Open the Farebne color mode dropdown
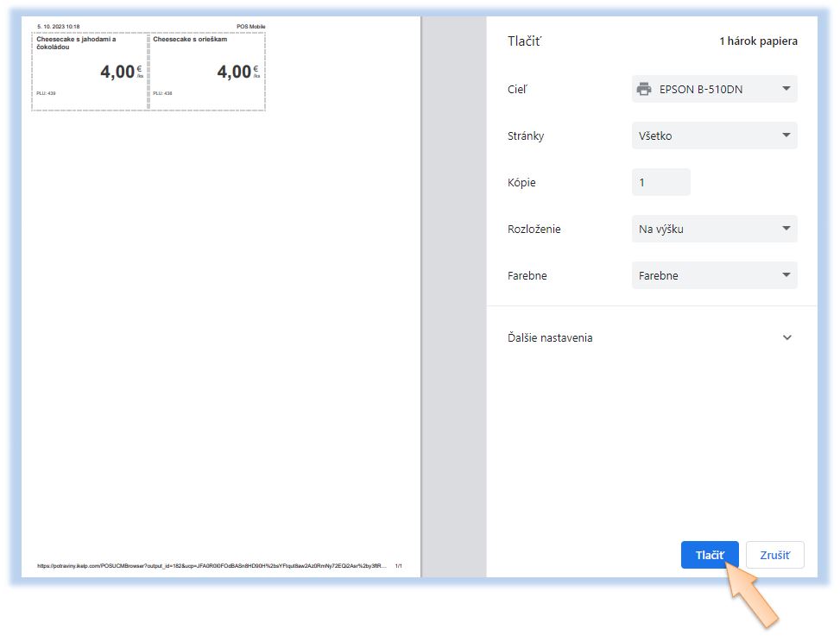Screen dimensions: 840x642 714,275
